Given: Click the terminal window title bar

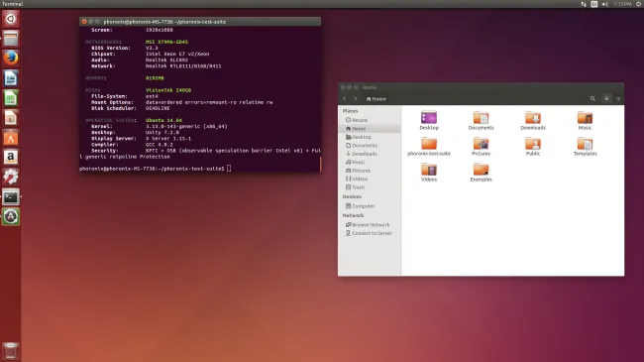Looking at the screenshot, I should pyautogui.click(x=200, y=22).
